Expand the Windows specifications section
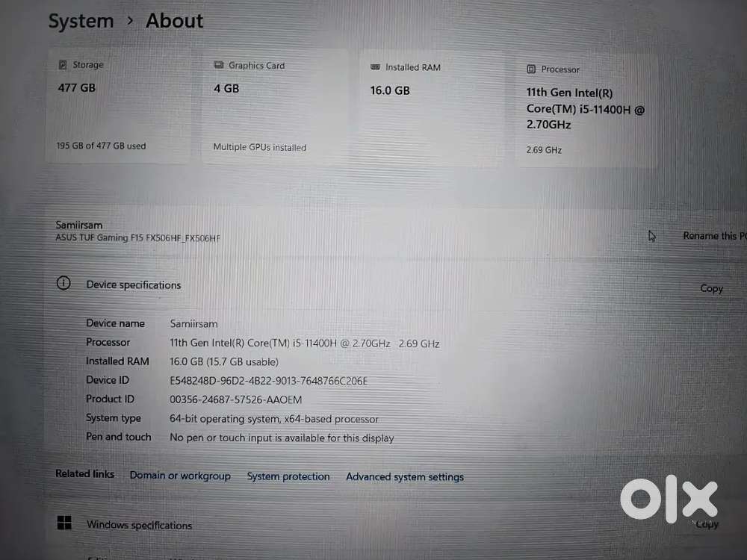This screenshot has width=747, height=560. point(395,524)
